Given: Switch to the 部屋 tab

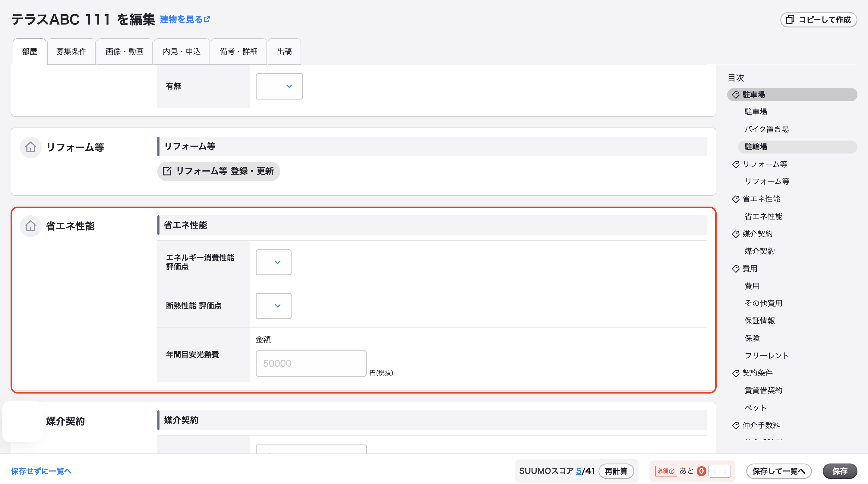Looking at the screenshot, I should point(29,51).
